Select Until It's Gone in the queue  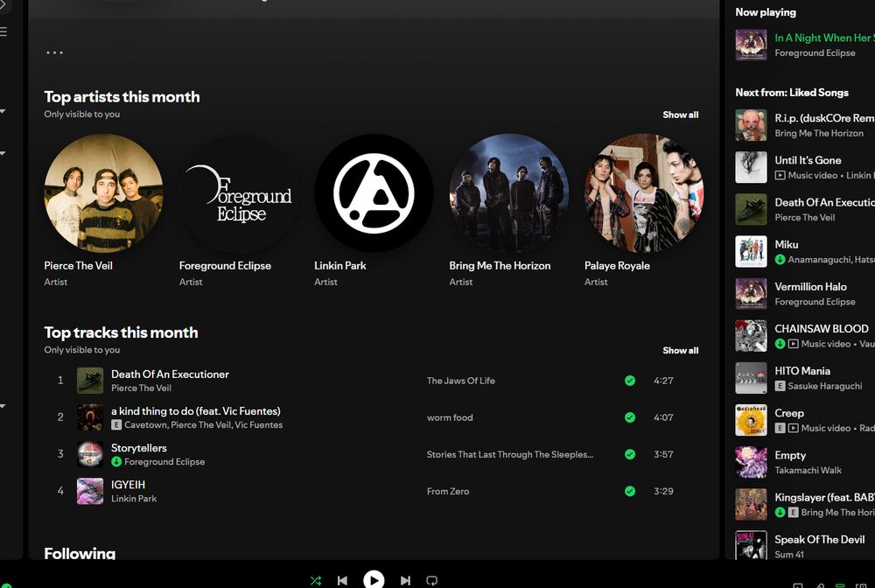point(808,160)
